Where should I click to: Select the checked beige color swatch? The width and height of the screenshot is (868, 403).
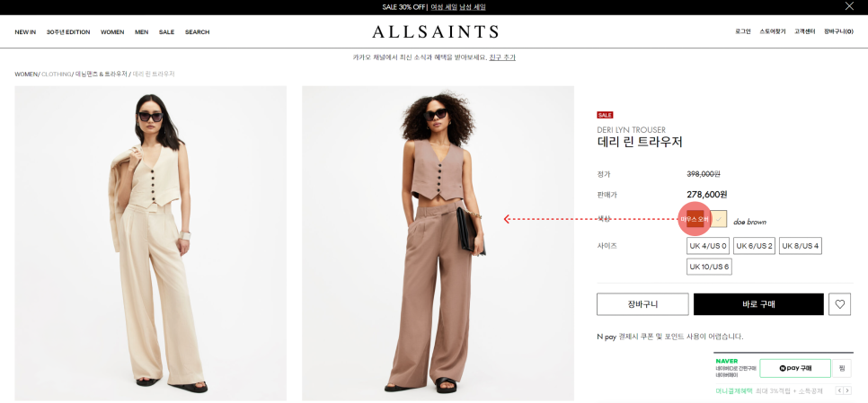(x=718, y=220)
